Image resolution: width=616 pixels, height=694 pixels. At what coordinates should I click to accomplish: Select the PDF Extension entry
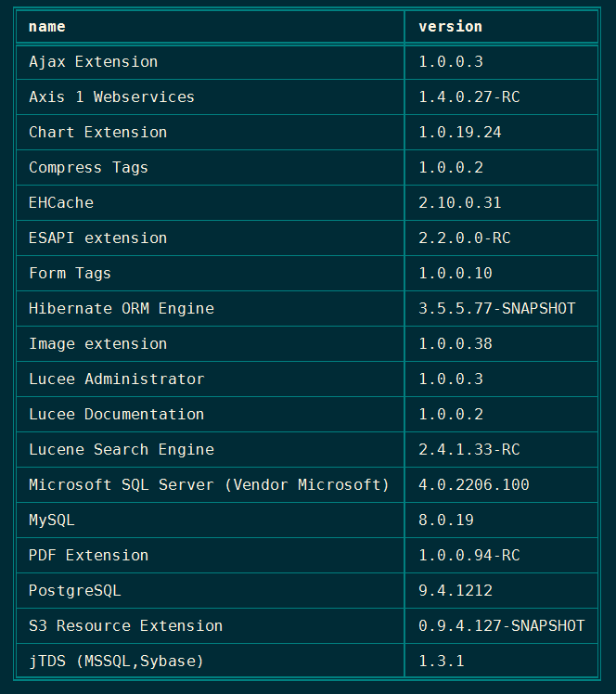pos(88,556)
